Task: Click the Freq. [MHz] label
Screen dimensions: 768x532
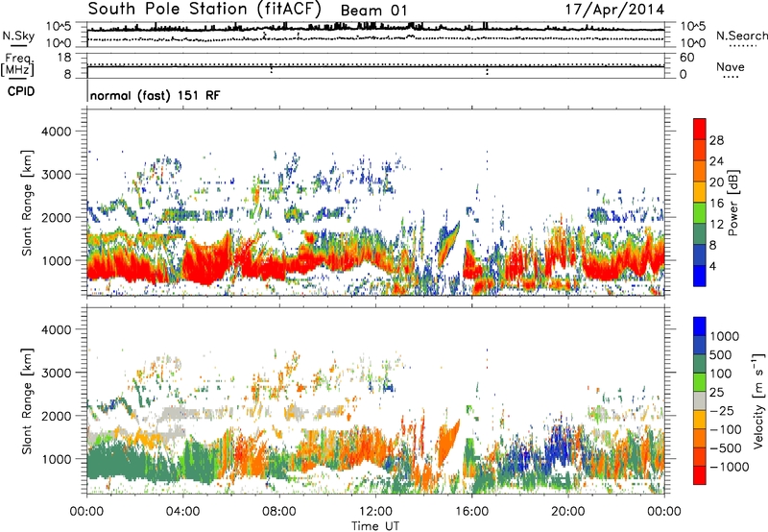Action: [x=18, y=64]
